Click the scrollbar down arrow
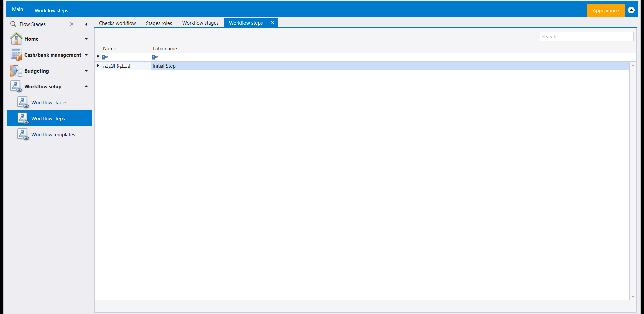Screen dimensions: 644x314 (x=633, y=296)
